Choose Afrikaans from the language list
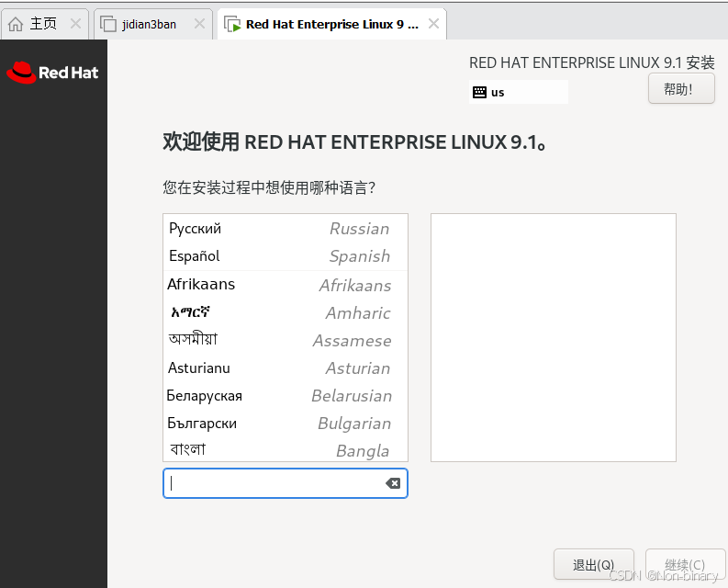Screen dimensions: 728x588 point(286,285)
